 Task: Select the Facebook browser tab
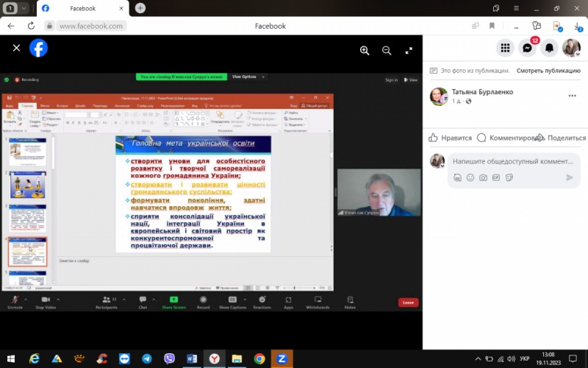81,8
